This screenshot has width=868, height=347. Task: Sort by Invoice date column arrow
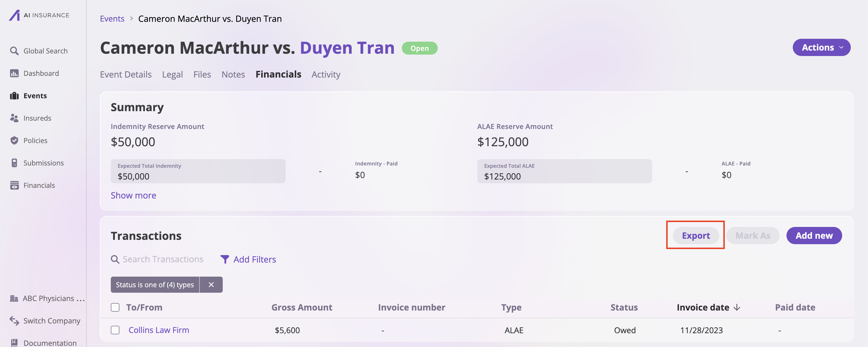(737, 308)
